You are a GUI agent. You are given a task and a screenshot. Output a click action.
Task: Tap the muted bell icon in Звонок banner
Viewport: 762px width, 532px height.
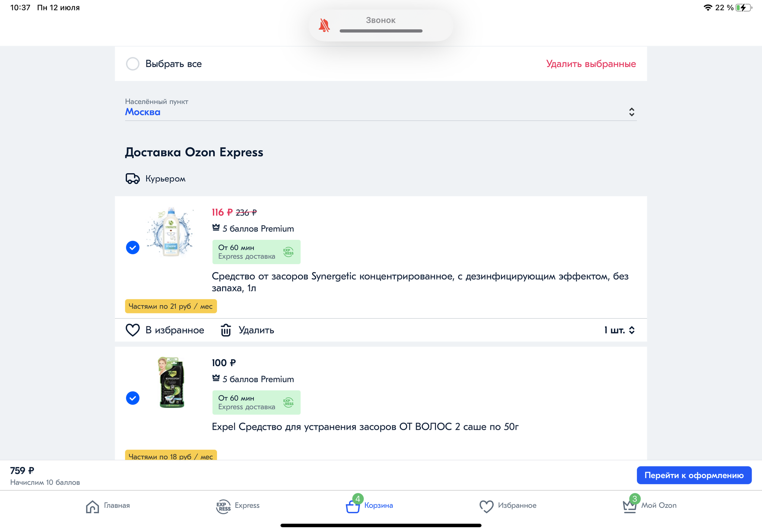(324, 25)
